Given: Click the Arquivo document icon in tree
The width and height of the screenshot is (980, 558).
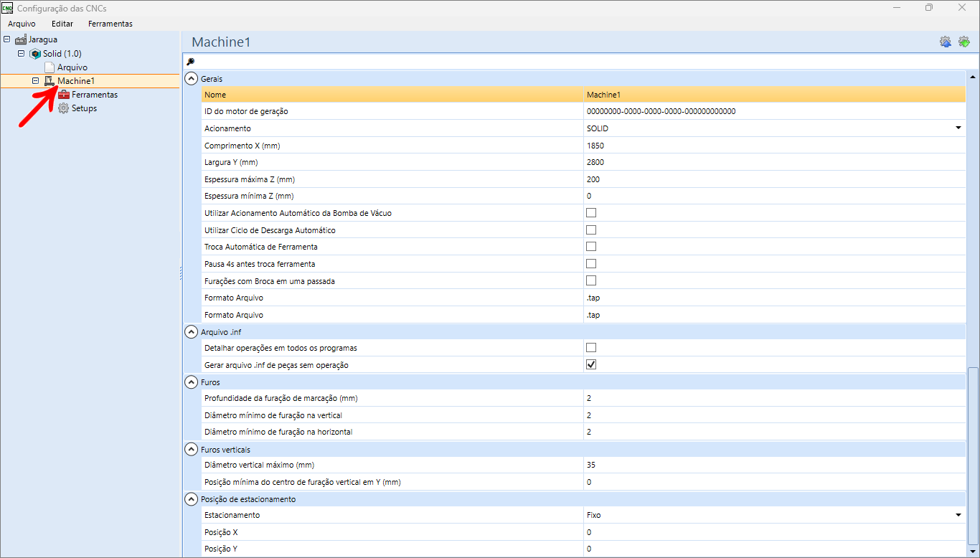Looking at the screenshot, I should click(50, 67).
